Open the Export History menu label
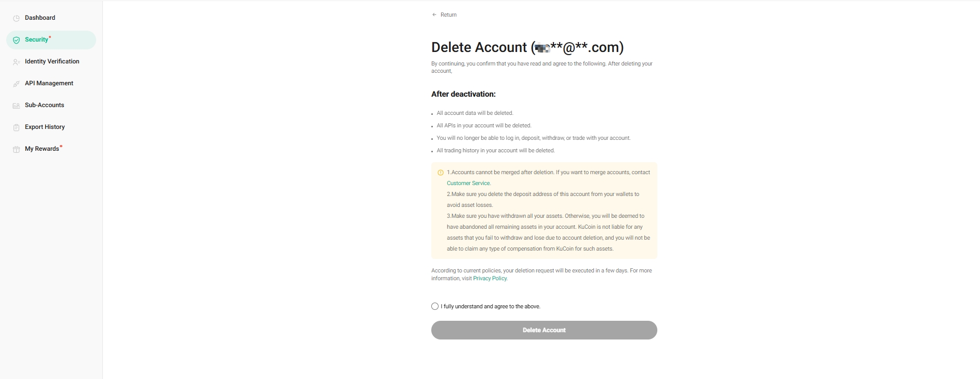Image resolution: width=980 pixels, height=379 pixels. click(x=45, y=127)
